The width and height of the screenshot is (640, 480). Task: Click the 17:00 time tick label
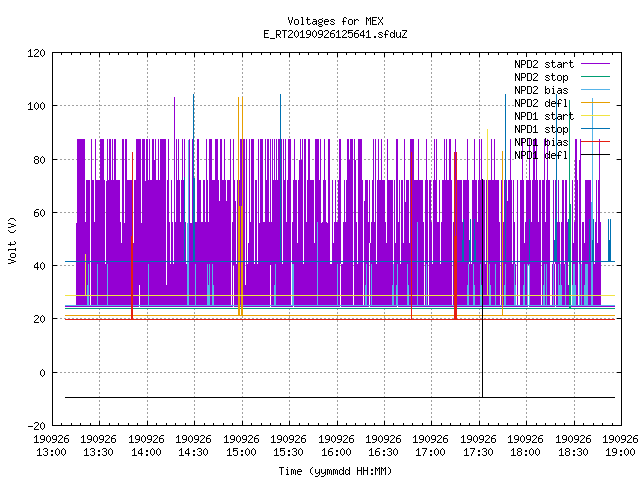[431, 452]
